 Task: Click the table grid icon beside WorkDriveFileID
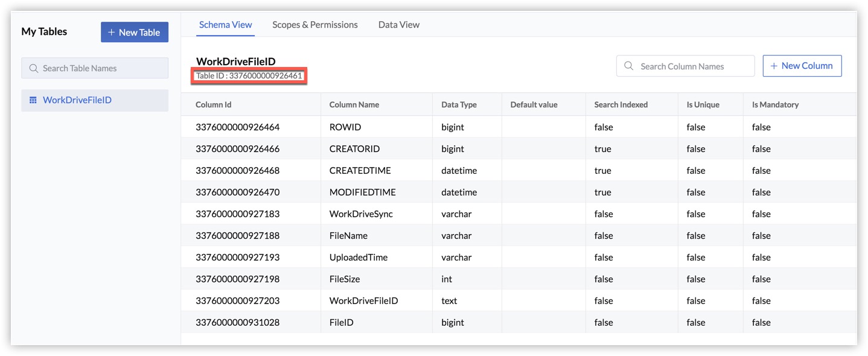point(33,100)
